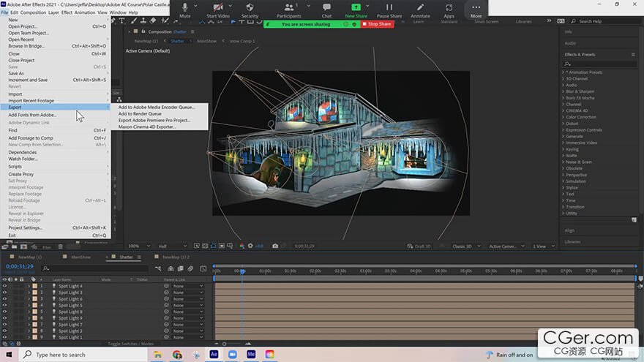The image size is (644, 362).
Task: Open the Active Camera view dropdown
Action: click(506, 246)
